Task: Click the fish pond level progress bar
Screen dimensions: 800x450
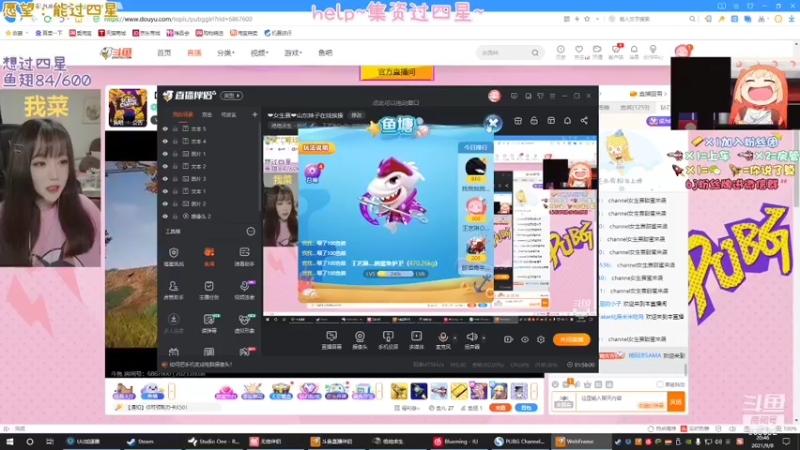Action: click(x=395, y=274)
